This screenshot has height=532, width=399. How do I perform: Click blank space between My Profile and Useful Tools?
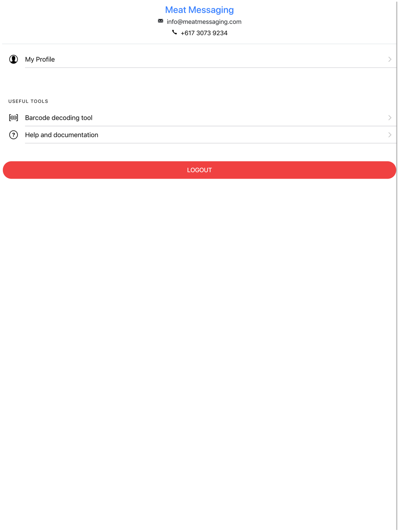click(x=199, y=82)
